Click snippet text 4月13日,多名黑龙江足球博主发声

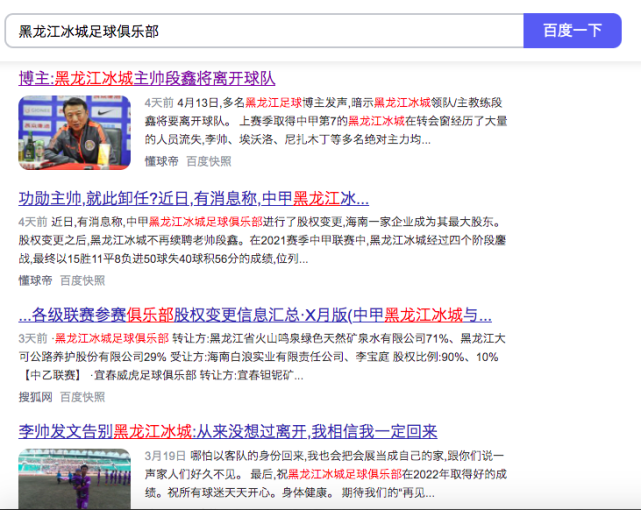click(x=264, y=103)
